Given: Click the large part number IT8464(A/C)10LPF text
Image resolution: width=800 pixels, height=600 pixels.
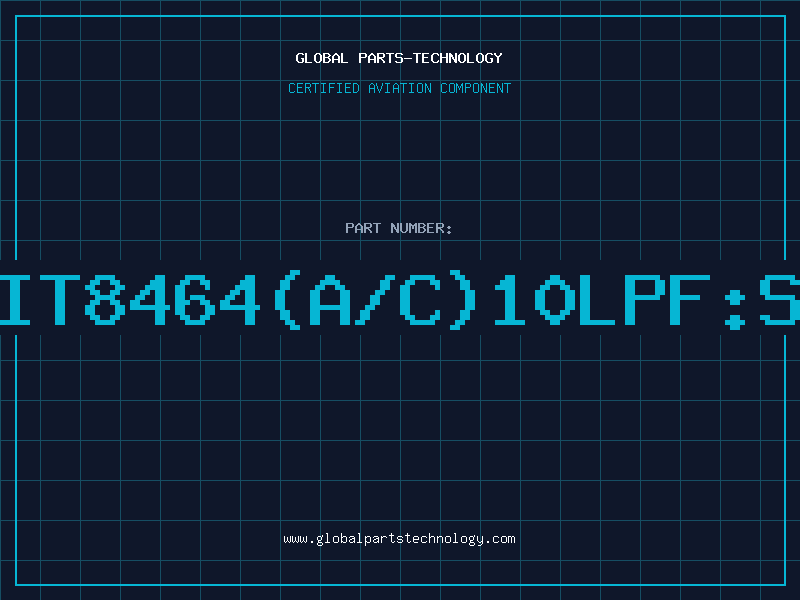Looking at the screenshot, I should tap(400, 299).
